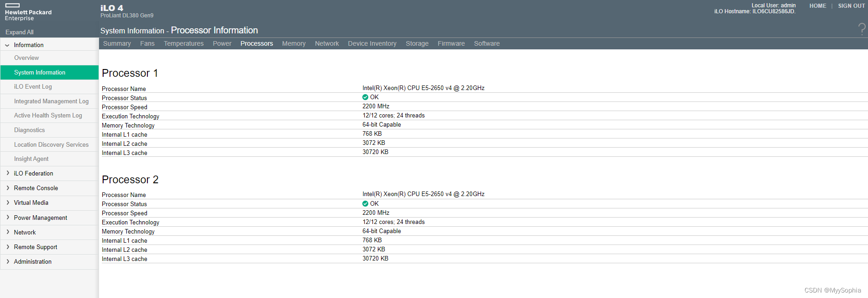Image resolution: width=868 pixels, height=298 pixels.
Task: Click Processor 2 OK status icon
Action: click(365, 204)
